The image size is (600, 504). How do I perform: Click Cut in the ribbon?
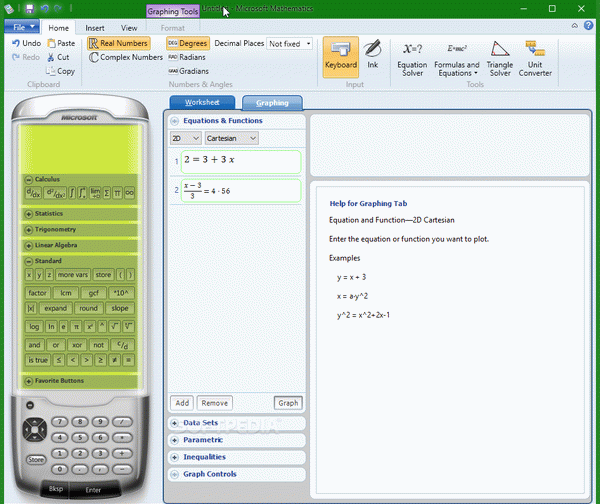[x=58, y=57]
